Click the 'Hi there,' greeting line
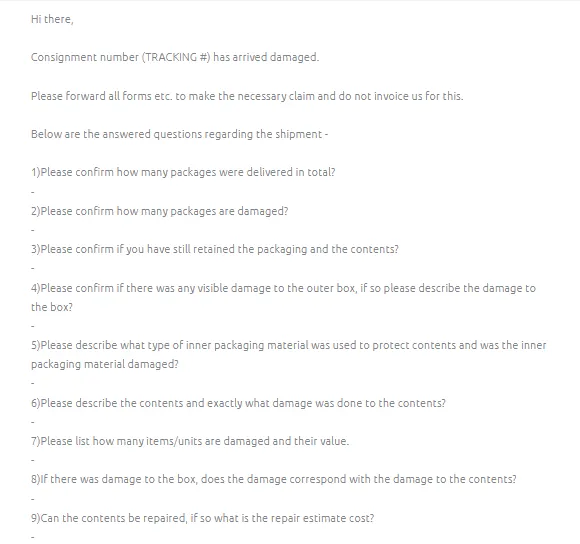Image resolution: width=580 pixels, height=544 pixels. (52, 19)
